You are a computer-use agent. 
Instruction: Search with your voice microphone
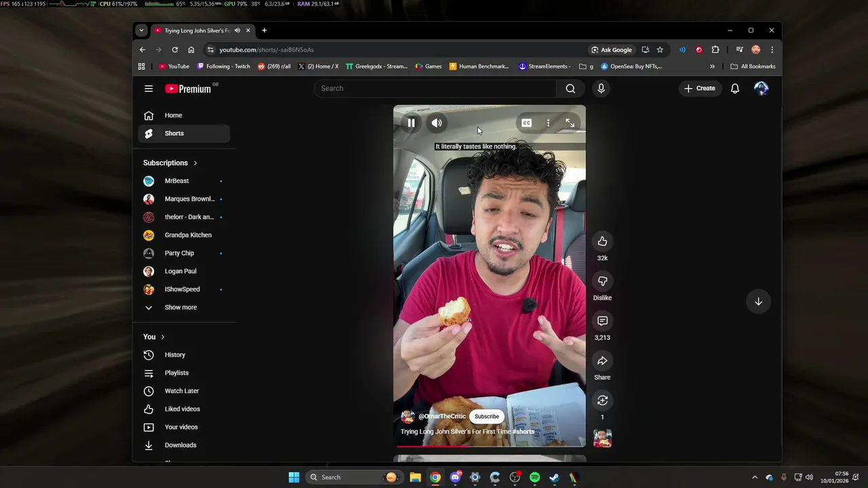(601, 88)
